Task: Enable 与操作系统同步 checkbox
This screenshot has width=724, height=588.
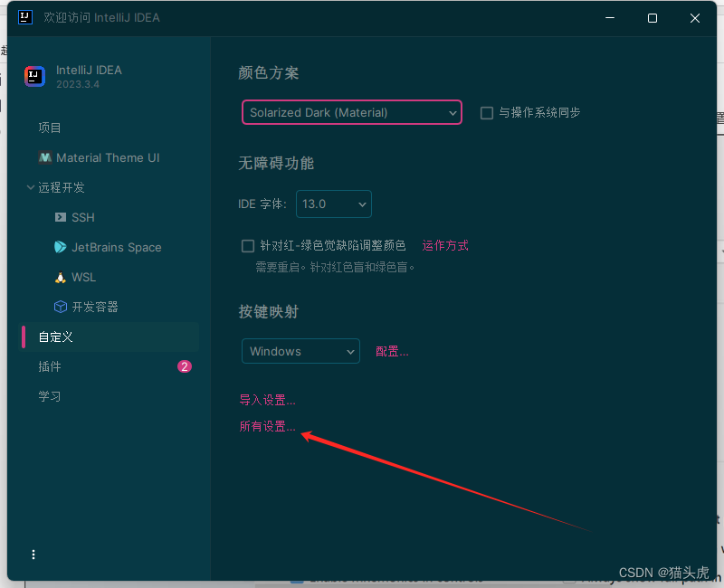Action: pyautogui.click(x=487, y=113)
